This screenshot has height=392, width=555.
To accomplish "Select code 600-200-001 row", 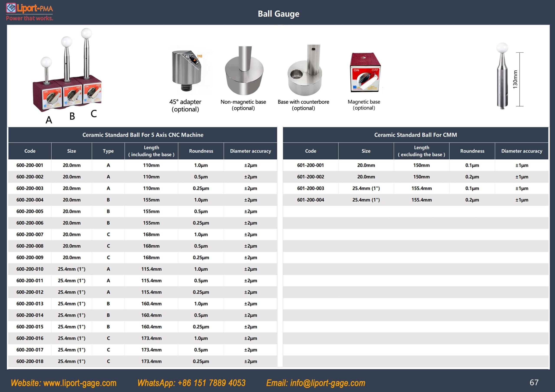I will point(143,165).
